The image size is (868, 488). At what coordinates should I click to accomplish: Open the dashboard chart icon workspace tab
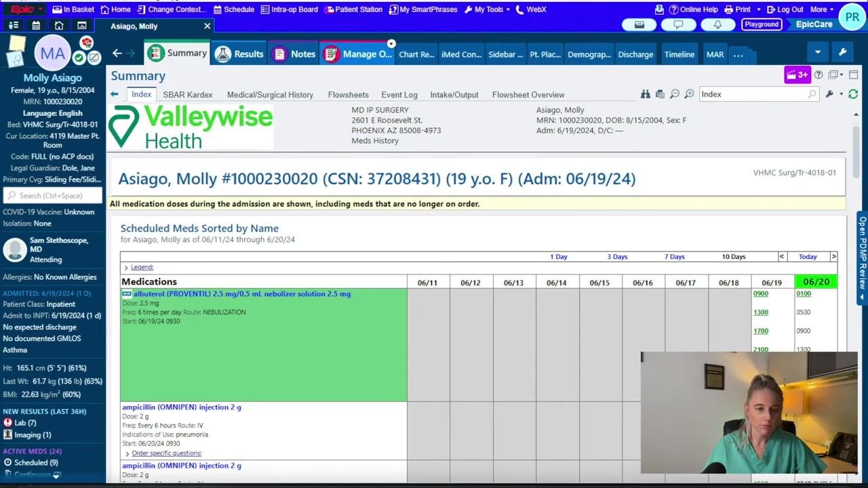[x=82, y=26]
